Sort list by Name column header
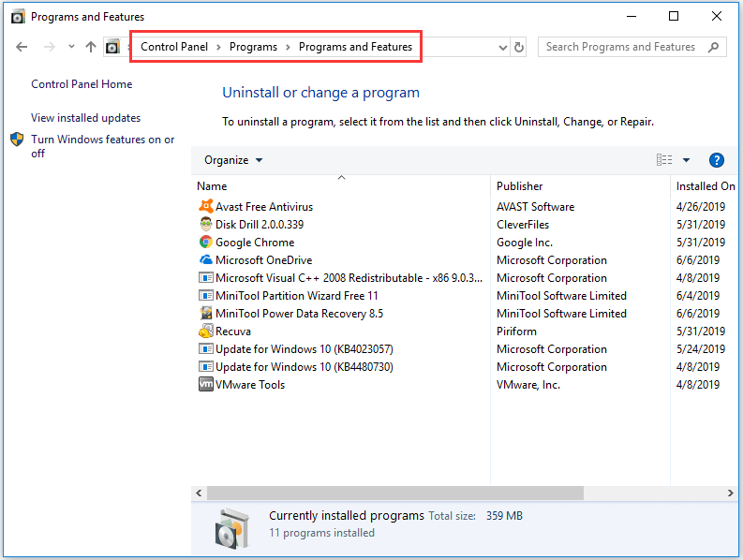 coord(213,186)
